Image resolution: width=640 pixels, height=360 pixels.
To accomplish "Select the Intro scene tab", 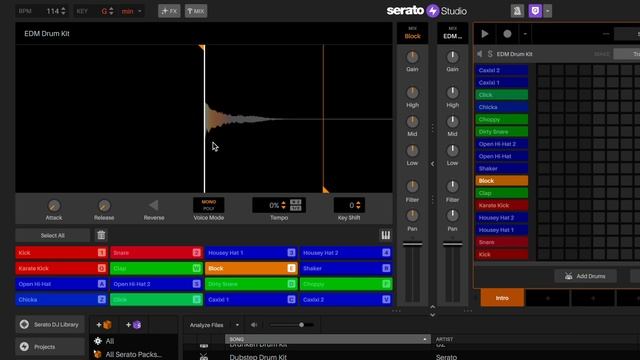I will [x=502, y=298].
